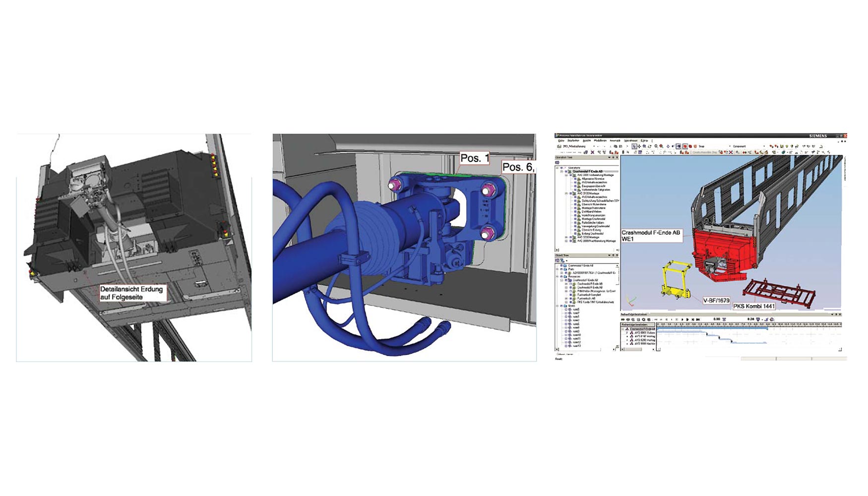This screenshot has width=868, height=496.
Task: Open the Bearbeiten menu
Action: 573,140
